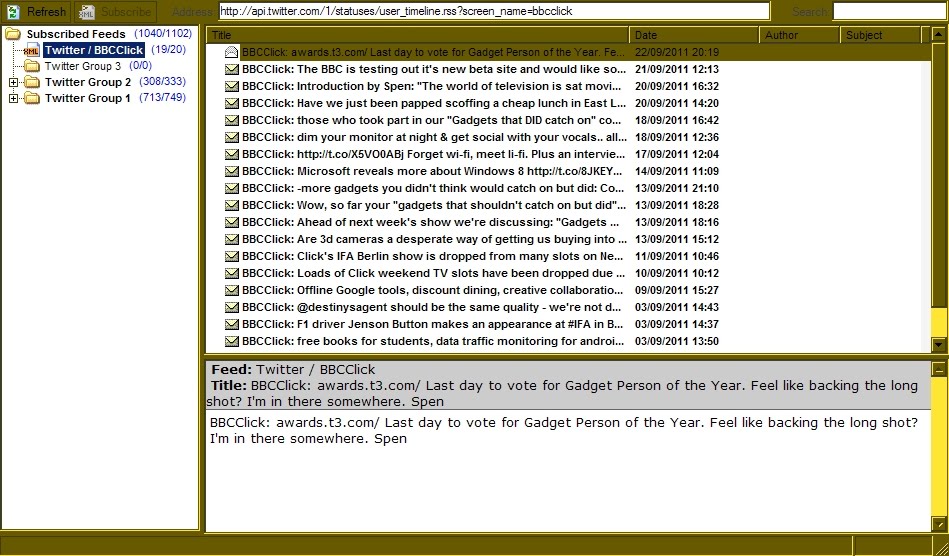Image resolution: width=949 pixels, height=556 pixels.
Task: Sort by the Author column header
Action: point(799,35)
